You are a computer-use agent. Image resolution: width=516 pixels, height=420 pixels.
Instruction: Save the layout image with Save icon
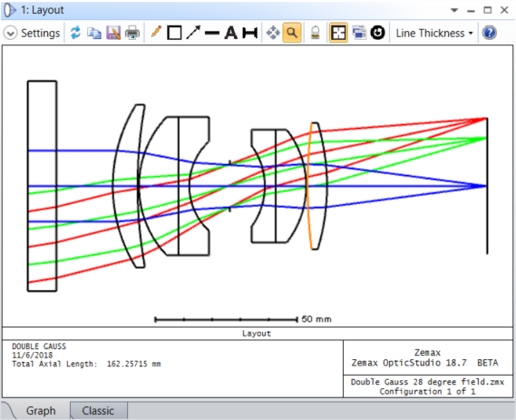click(113, 33)
